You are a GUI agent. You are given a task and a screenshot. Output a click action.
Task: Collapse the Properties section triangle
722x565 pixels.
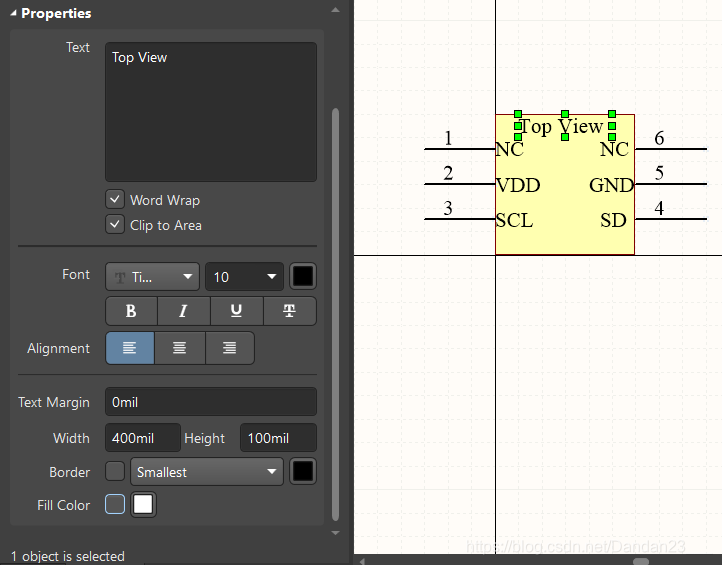tap(12, 14)
